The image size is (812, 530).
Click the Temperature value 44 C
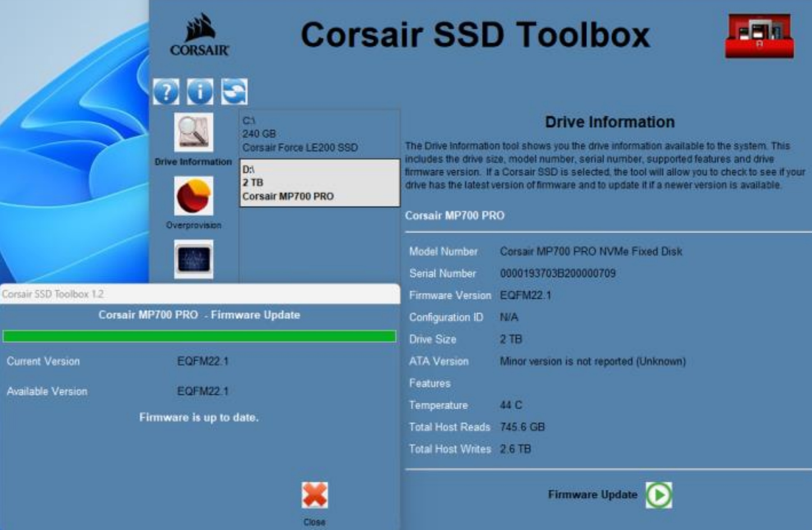(511, 405)
